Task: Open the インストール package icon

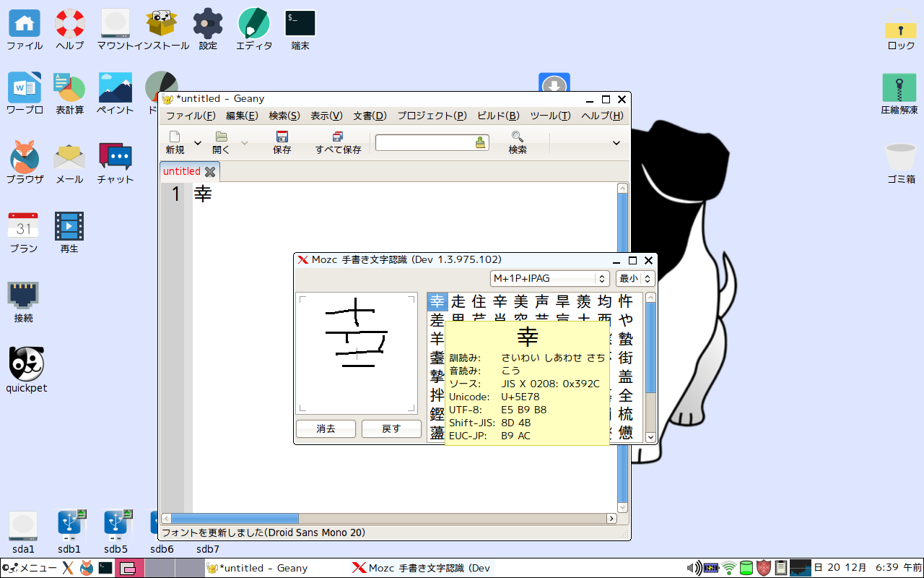Action: [x=162, y=23]
